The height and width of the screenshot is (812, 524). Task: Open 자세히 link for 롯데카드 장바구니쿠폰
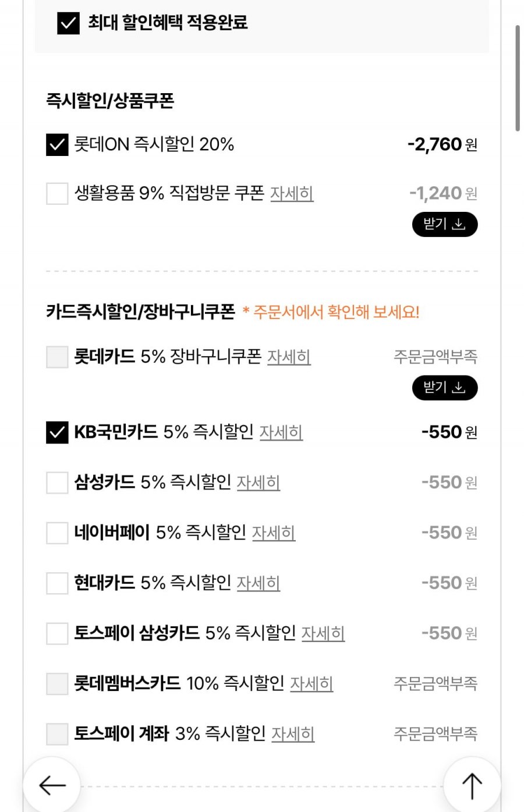289,357
